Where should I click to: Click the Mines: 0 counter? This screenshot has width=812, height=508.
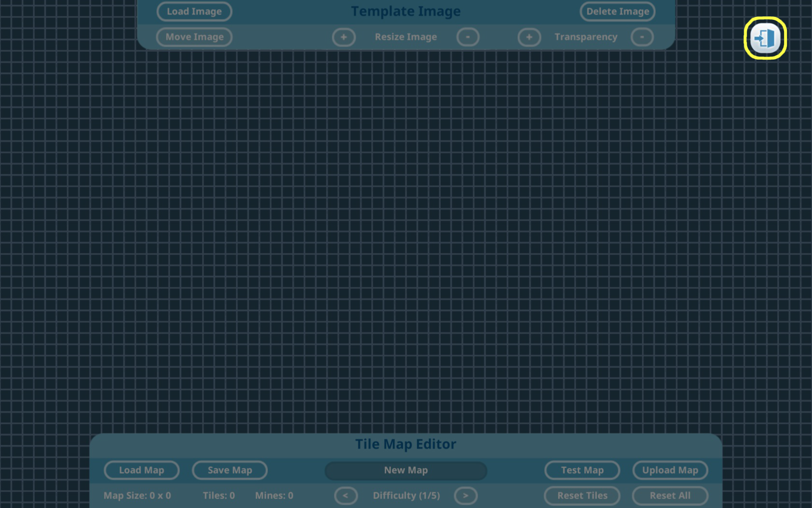pyautogui.click(x=274, y=496)
